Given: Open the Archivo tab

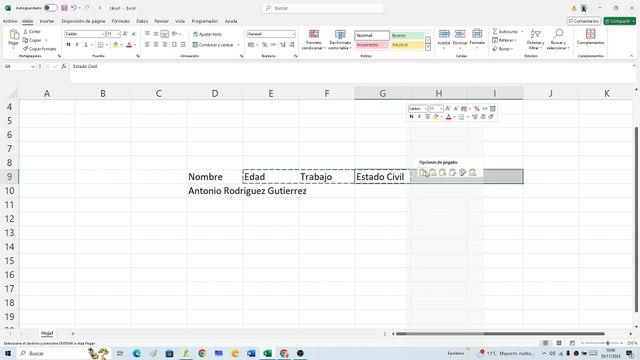Looking at the screenshot, I should pos(10,21).
